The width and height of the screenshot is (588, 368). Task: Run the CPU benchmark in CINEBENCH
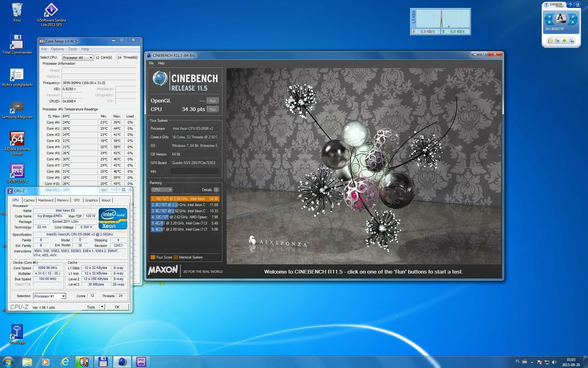click(x=213, y=109)
